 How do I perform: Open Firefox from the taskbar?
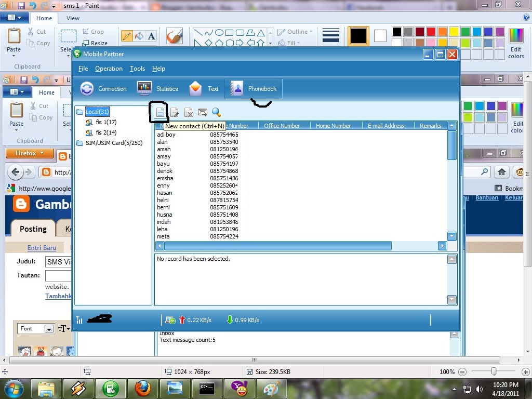point(143,389)
